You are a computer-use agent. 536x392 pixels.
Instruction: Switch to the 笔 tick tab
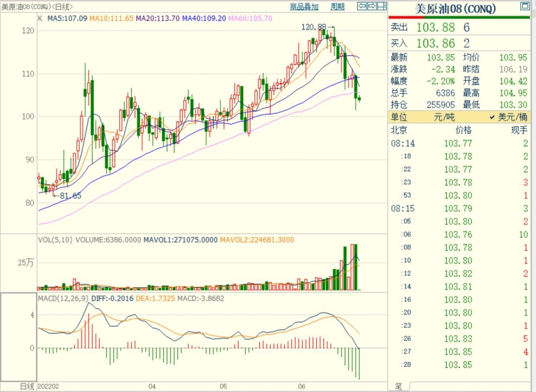point(398,386)
